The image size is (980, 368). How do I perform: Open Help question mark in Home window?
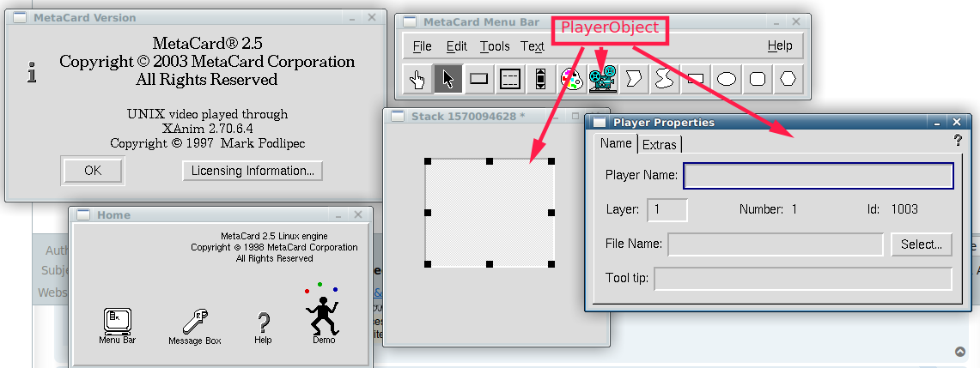coord(263,328)
